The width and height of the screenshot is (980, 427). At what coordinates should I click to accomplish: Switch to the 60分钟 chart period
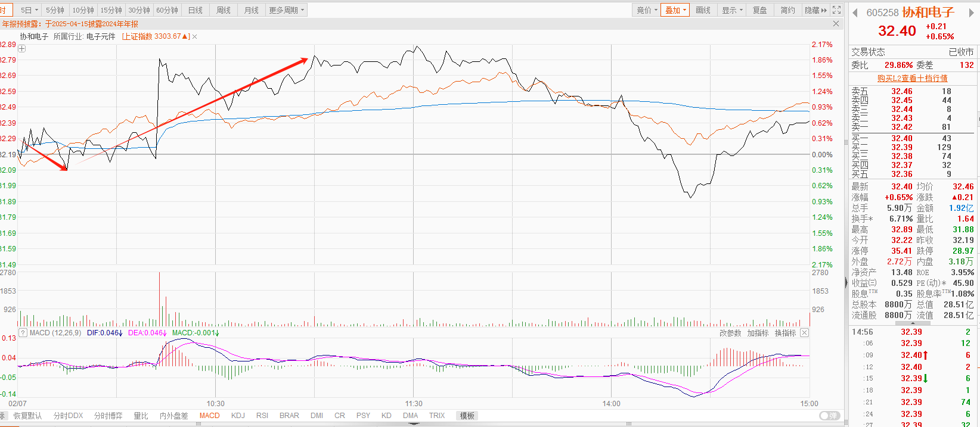(x=167, y=10)
